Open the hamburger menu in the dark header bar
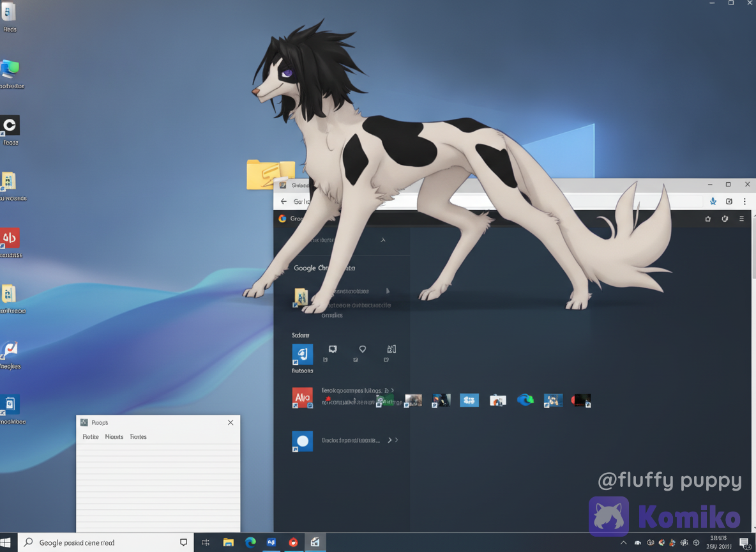756x552 pixels. coord(741,218)
